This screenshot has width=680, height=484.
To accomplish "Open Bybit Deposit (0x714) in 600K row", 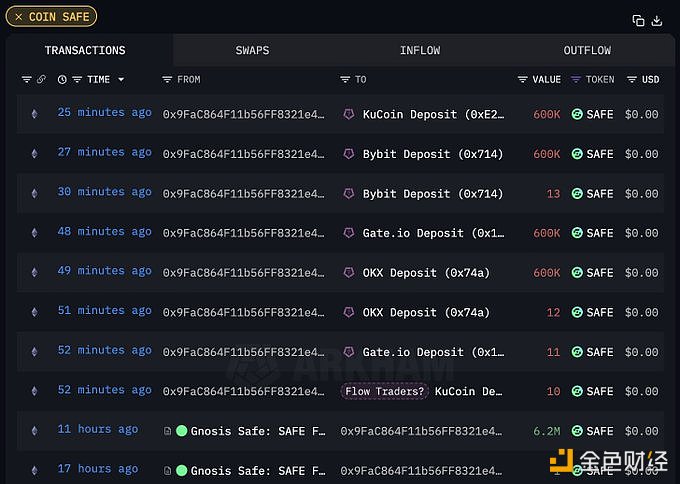I will click(x=433, y=154).
